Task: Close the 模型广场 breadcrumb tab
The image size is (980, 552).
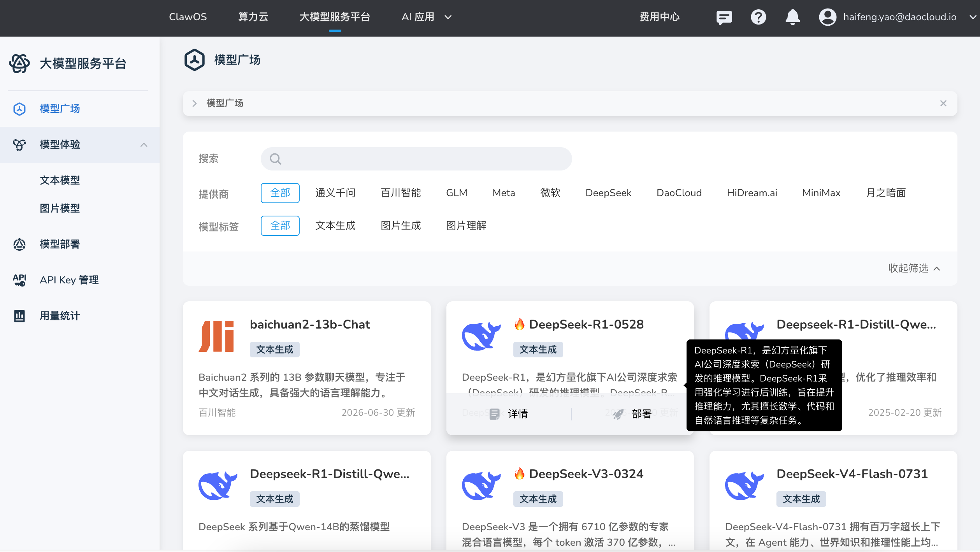Action: [943, 103]
